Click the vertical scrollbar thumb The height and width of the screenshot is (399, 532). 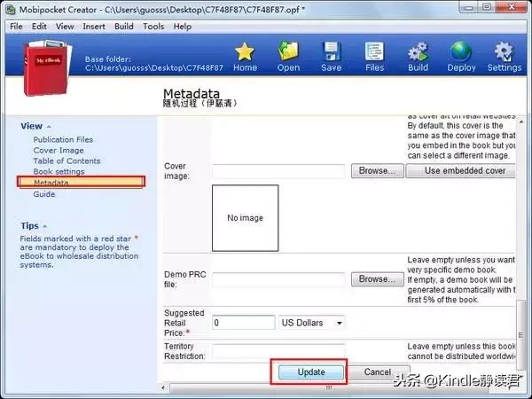click(520, 335)
